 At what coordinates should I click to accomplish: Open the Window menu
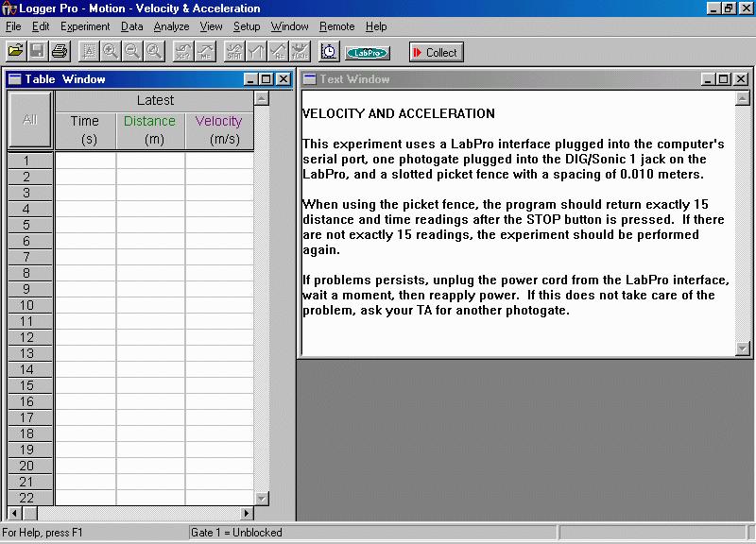tap(289, 26)
